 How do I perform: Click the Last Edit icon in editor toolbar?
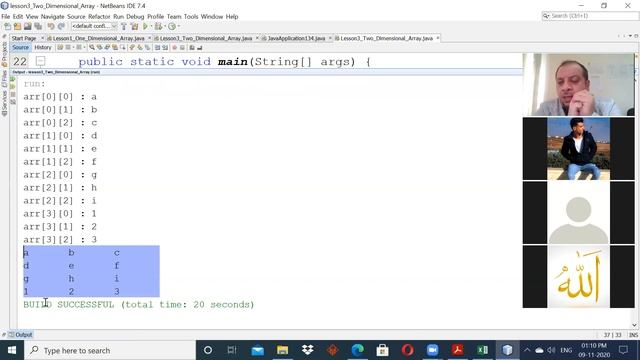60,48
